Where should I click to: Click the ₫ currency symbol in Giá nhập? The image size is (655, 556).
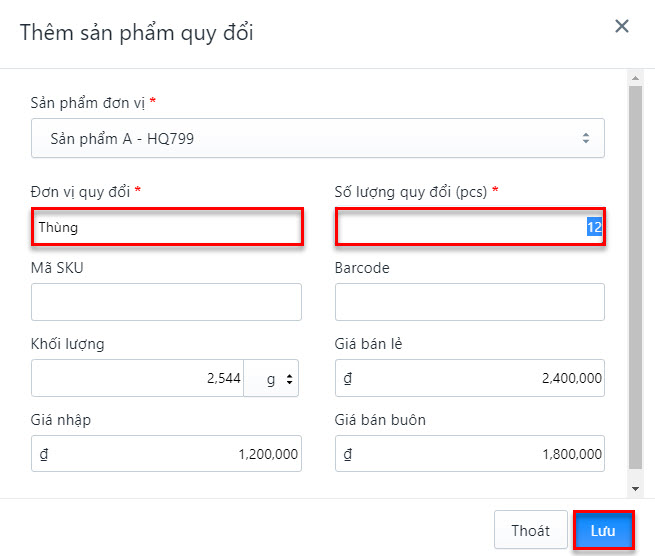(x=44, y=454)
